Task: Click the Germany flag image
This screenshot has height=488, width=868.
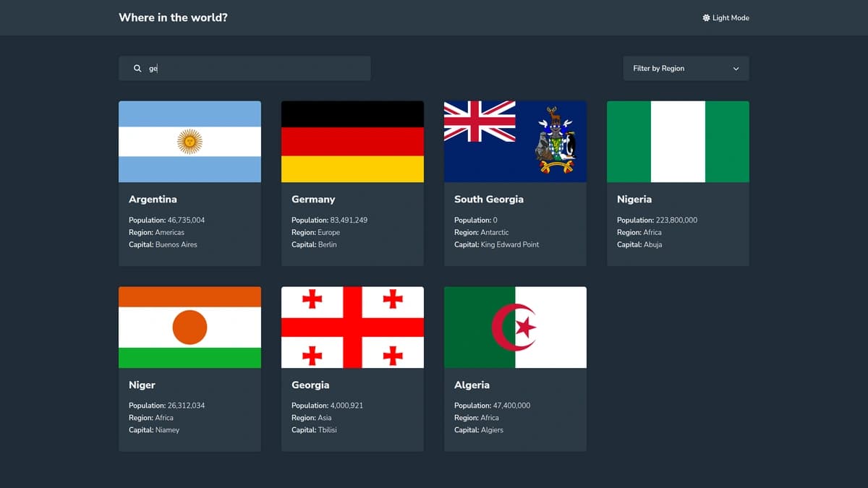Action: pos(352,141)
